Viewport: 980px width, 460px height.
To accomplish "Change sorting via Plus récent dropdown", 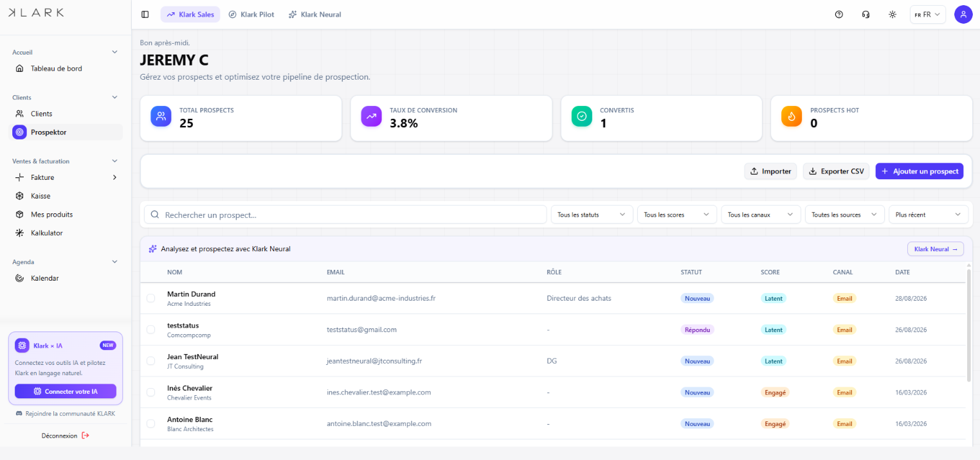I will (929, 215).
